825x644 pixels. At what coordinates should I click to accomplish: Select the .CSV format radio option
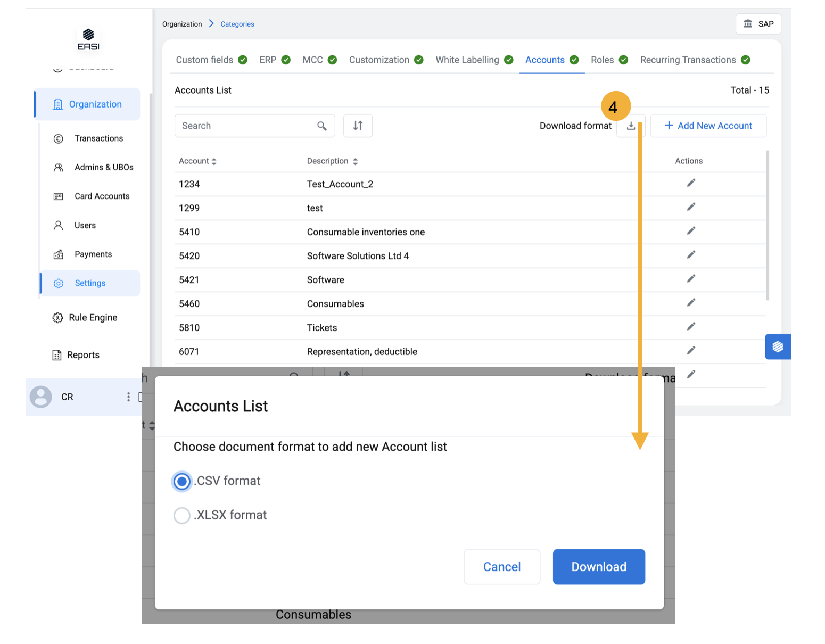click(182, 482)
